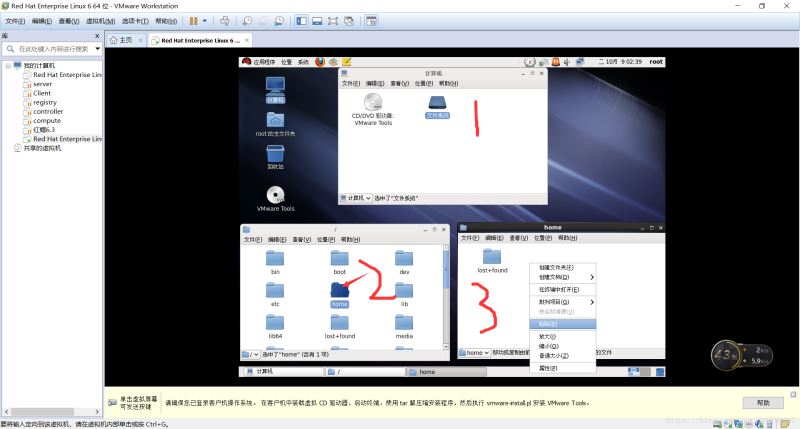Choose 属性(P) in context menu
Viewport: 800px width, 429px height.
point(562,368)
